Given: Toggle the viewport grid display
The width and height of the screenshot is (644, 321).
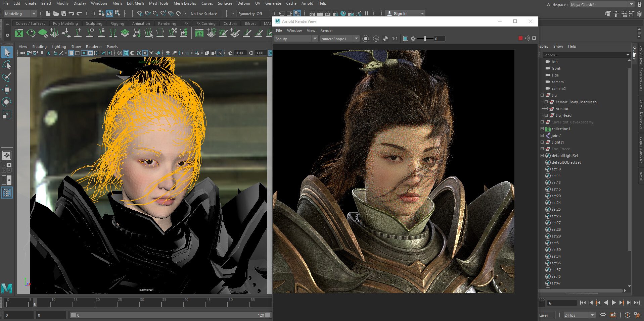Looking at the screenshot, I should pos(71,53).
